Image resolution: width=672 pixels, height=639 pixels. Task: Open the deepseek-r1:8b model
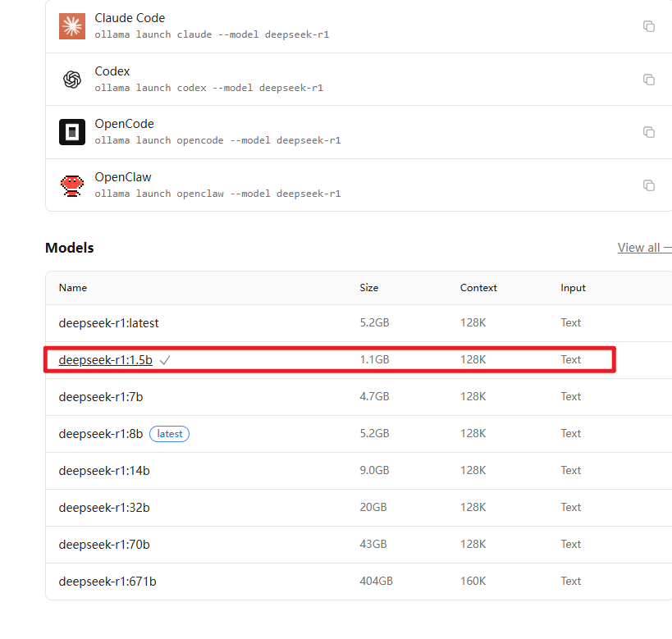pos(101,434)
